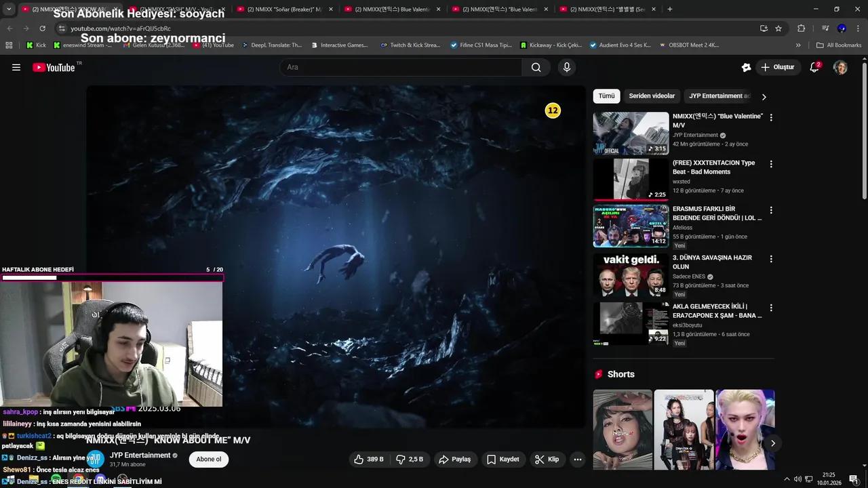This screenshot has height=488, width=868.
Task: Switch to the fourth tab "Blue Valentin"
Action: 393,9
